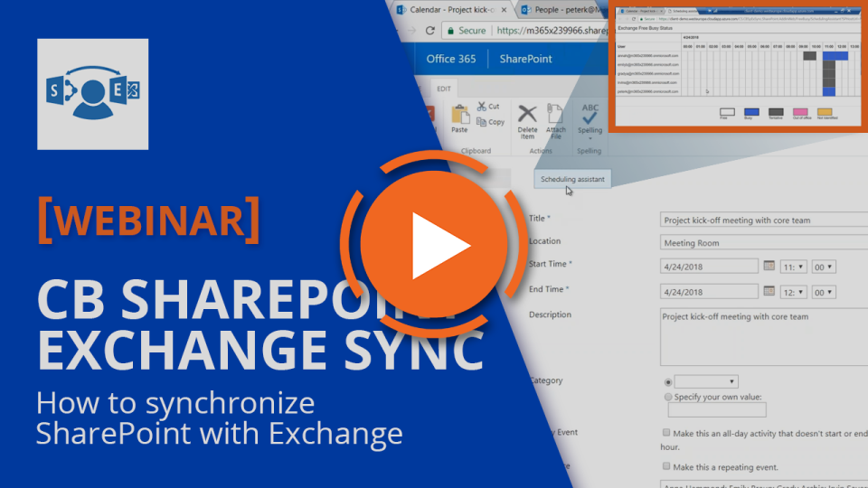868x488 pixels.
Task: Close the Calendar browser tab
Action: (x=504, y=10)
